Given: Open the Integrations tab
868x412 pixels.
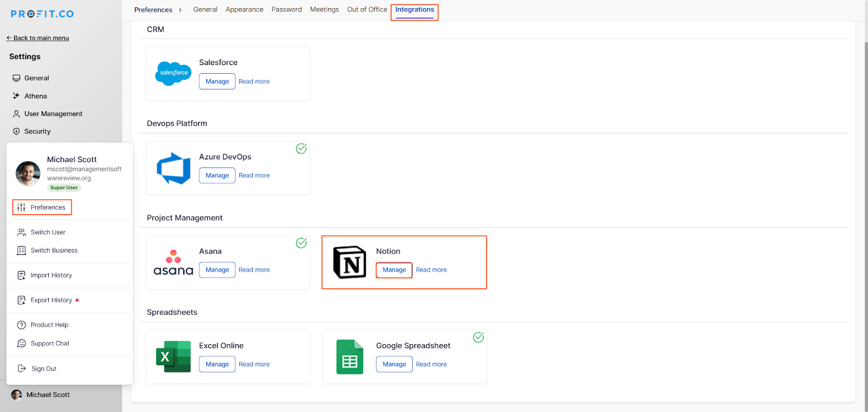Looking at the screenshot, I should (x=414, y=10).
